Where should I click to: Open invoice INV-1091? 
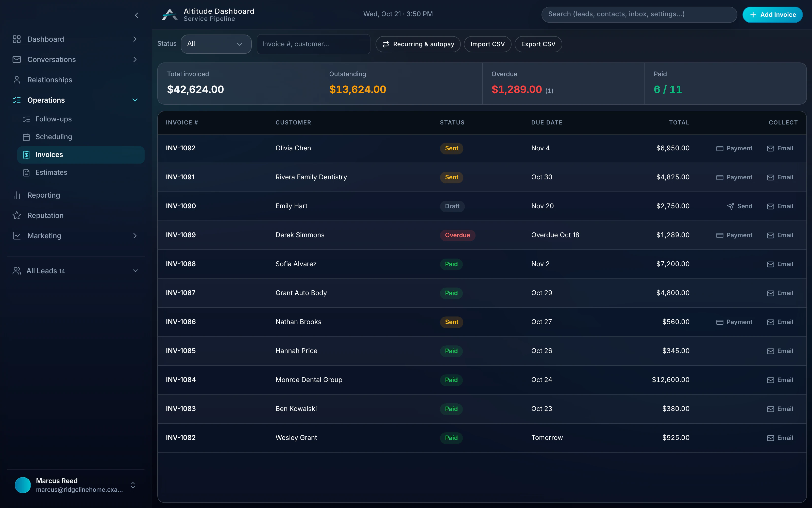coord(180,177)
